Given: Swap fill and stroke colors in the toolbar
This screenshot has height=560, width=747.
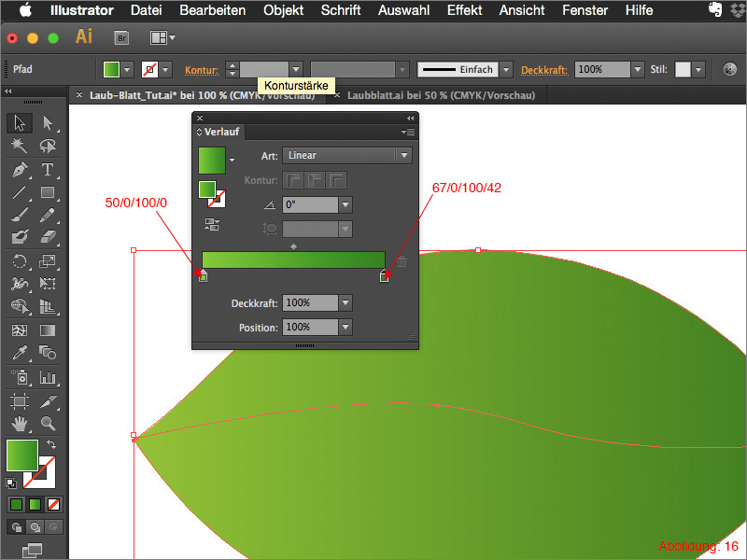Looking at the screenshot, I should click(x=49, y=441).
